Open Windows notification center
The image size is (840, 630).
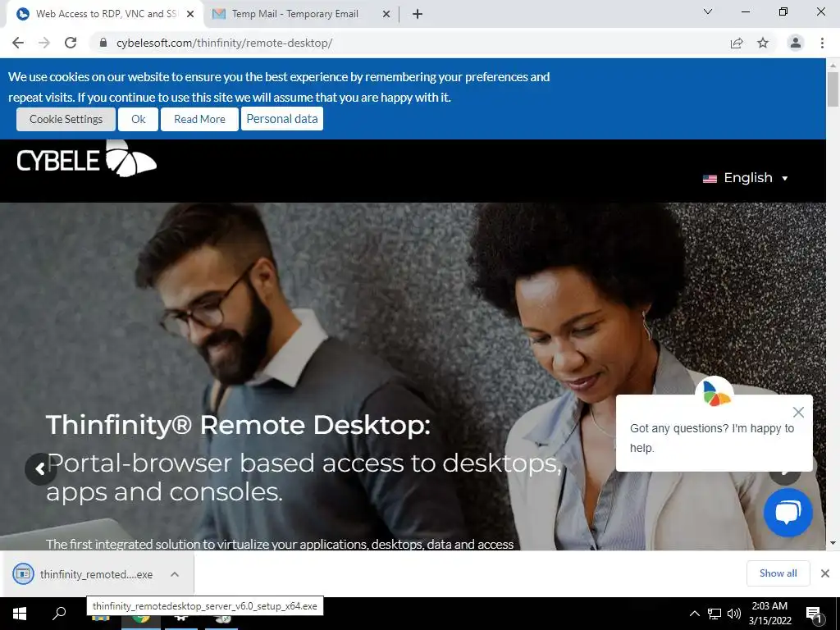coord(814,614)
